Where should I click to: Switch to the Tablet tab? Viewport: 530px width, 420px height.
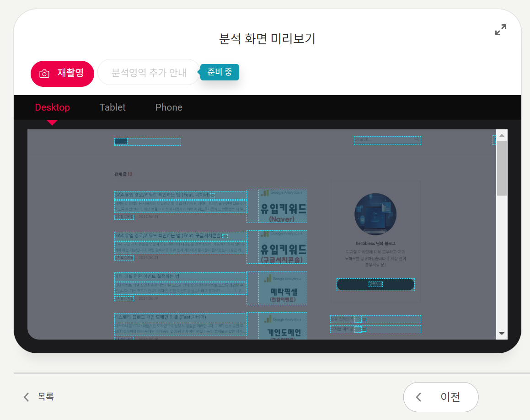[112, 107]
